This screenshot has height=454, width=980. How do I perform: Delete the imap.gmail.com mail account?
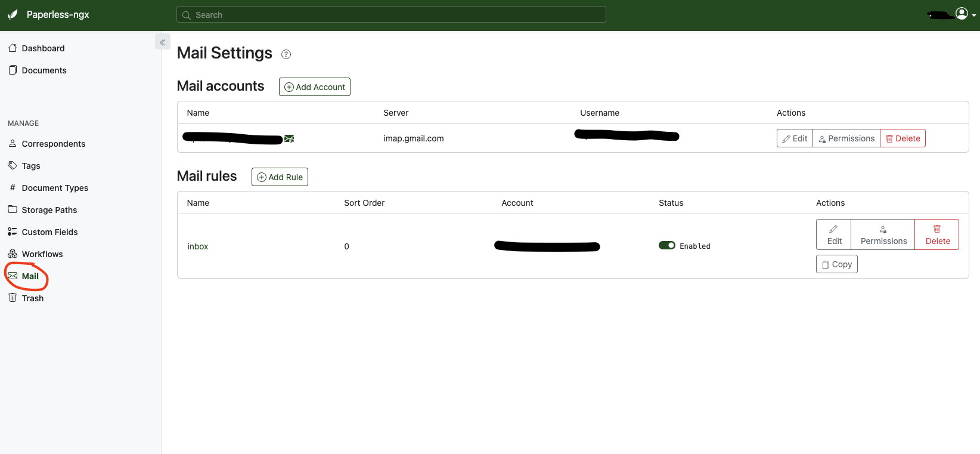tap(903, 138)
